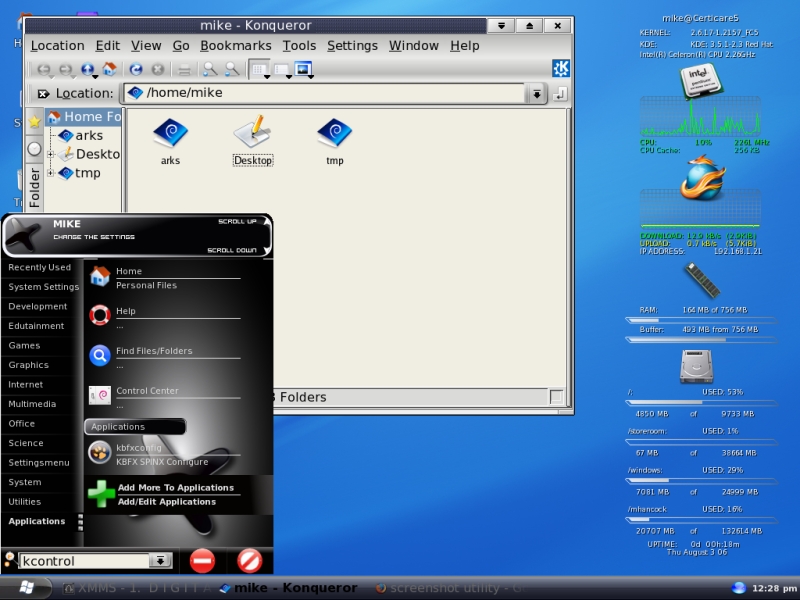Switch to image preview view mode
Viewport: 800px width, 600px height.
click(x=303, y=69)
